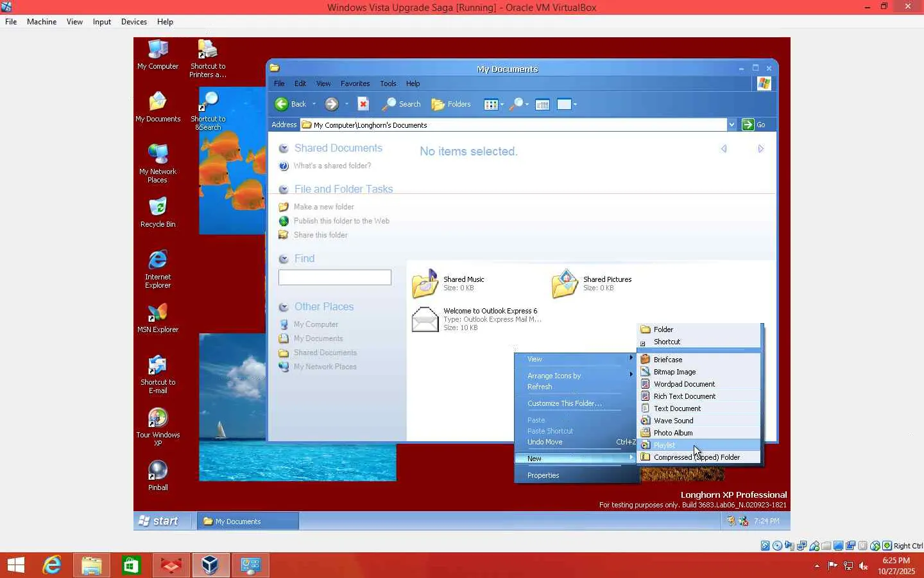The image size is (924, 578).
Task: Click the MSN Explorer desktop icon
Action: (x=158, y=318)
